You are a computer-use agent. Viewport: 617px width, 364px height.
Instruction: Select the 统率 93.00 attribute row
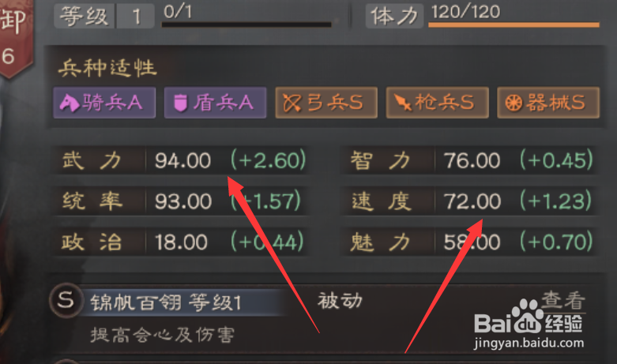point(180,201)
